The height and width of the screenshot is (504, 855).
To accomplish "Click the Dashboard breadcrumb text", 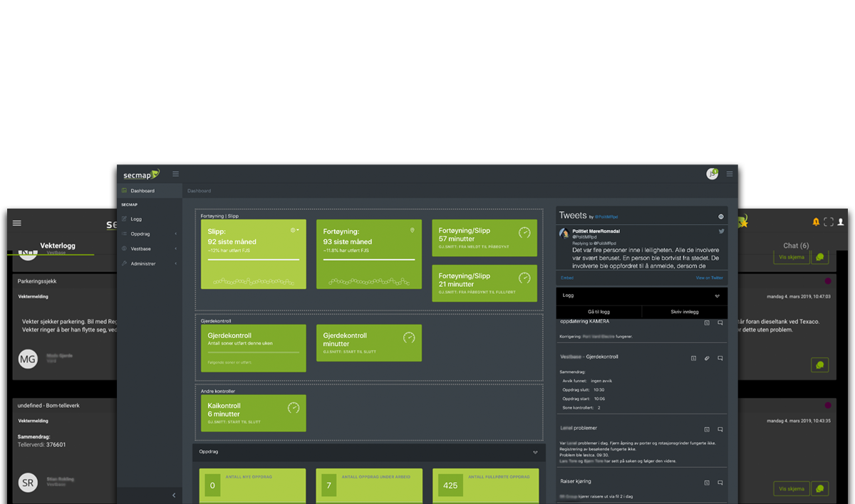I will [199, 191].
